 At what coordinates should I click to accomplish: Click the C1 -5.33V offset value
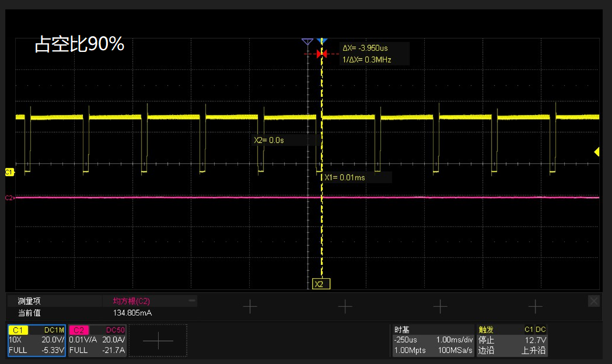pyautogui.click(x=53, y=351)
